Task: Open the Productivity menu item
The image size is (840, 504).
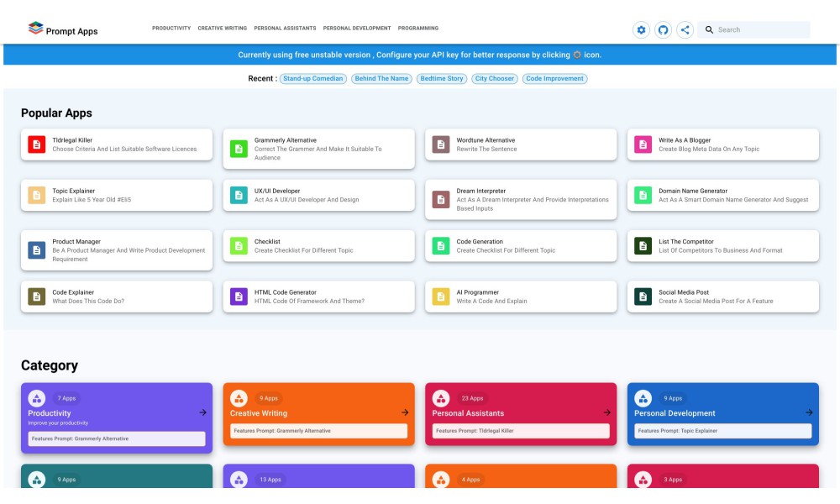Action: click(x=171, y=29)
